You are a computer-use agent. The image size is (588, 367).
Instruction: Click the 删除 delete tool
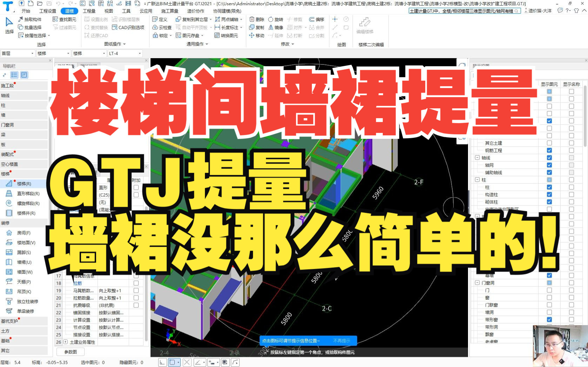pyautogui.click(x=256, y=19)
